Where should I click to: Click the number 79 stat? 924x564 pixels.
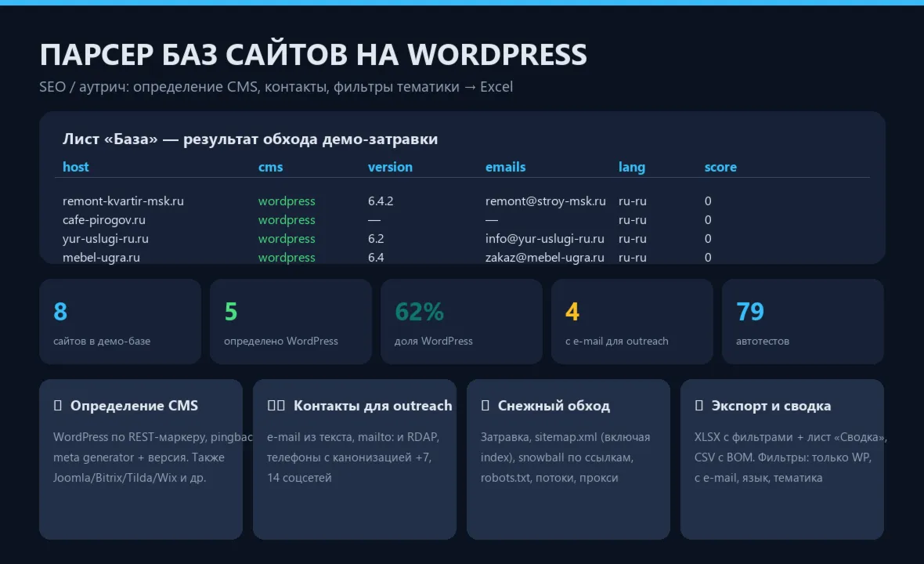tap(749, 311)
